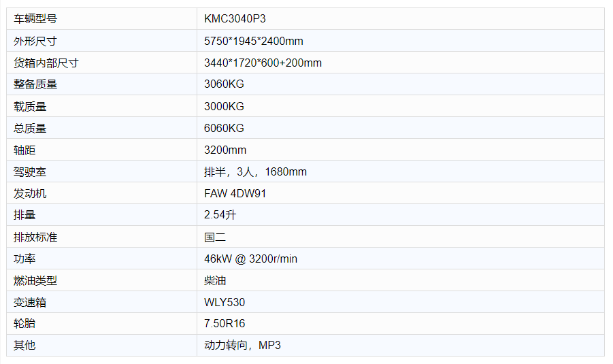Select the 排放标准 label cell
The width and height of the screenshot is (613, 364).
(101, 237)
